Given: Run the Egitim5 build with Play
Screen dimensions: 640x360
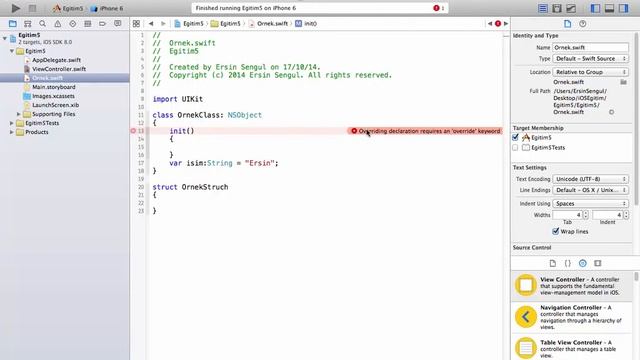Looking at the screenshot, I should [16, 8].
